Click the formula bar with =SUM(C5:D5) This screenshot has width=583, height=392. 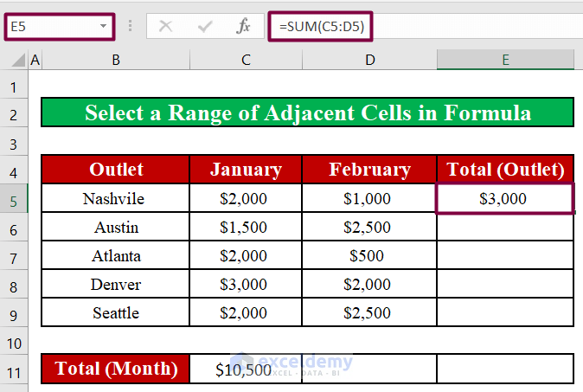coord(424,26)
